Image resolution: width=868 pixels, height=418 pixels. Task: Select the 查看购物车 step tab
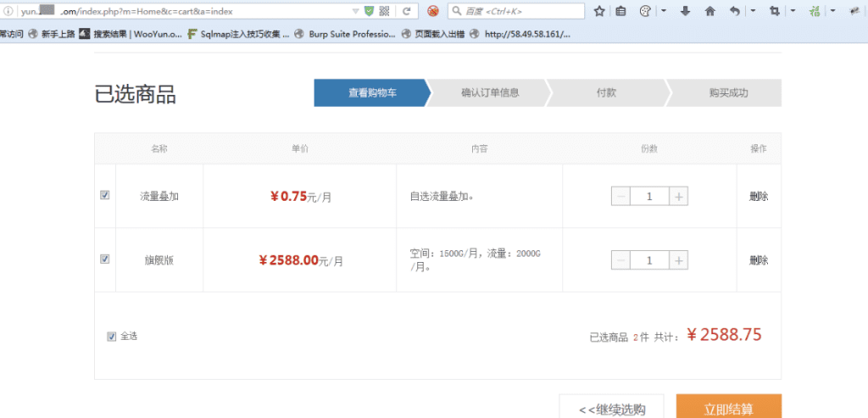[x=371, y=93]
